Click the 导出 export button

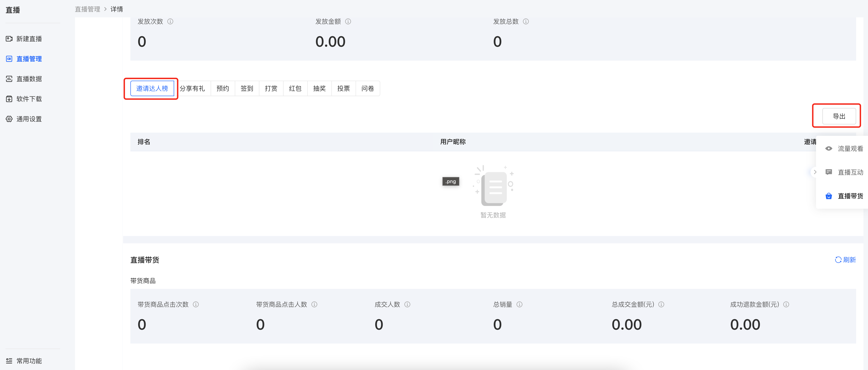tap(839, 116)
